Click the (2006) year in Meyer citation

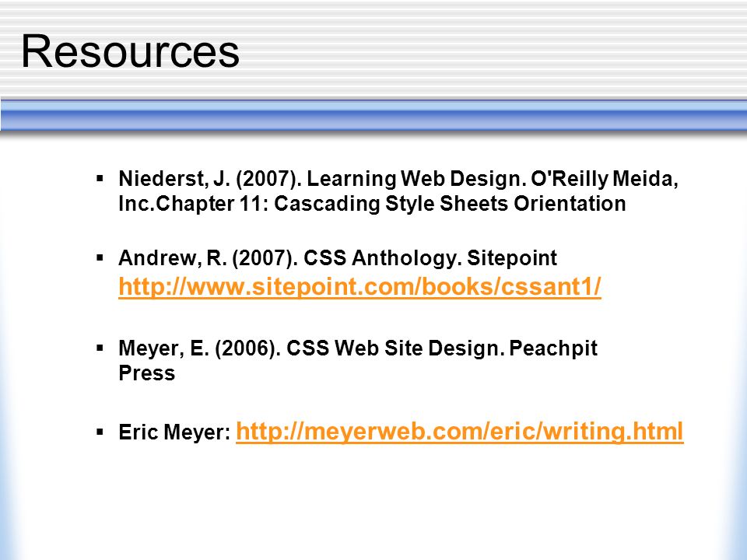click(x=247, y=348)
